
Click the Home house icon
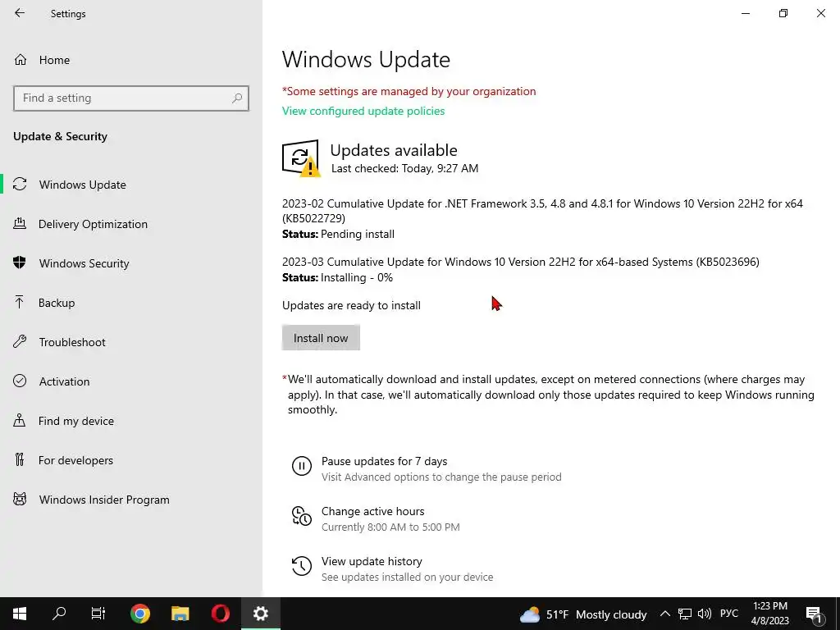21,59
